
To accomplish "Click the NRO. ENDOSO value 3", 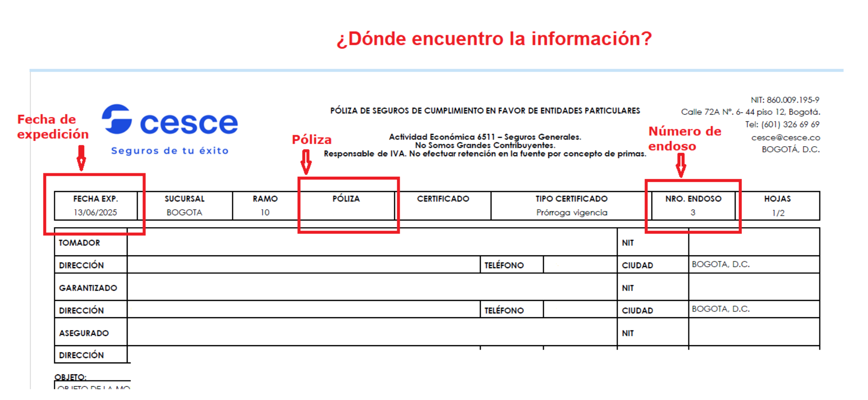I will coord(693,212).
